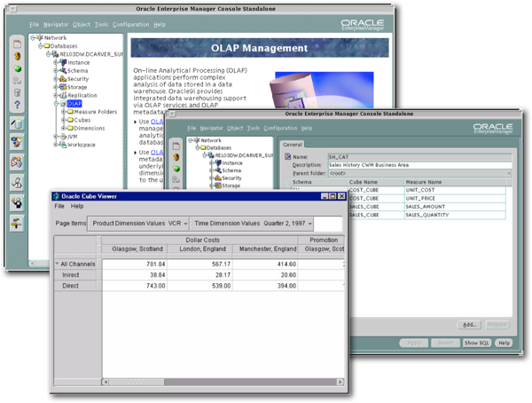
Task: Open the Parent folder dropdown showing <root>
Action: point(509,173)
